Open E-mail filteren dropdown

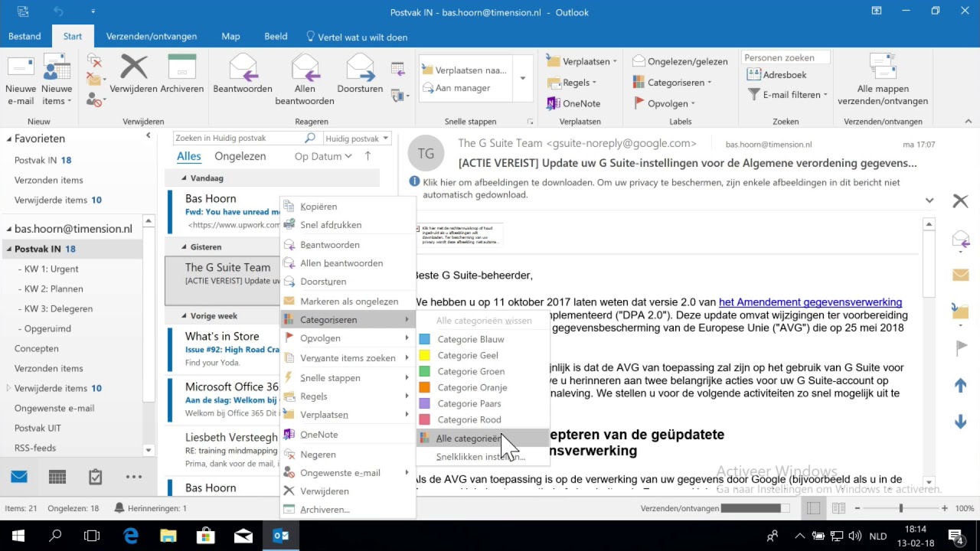tap(788, 95)
